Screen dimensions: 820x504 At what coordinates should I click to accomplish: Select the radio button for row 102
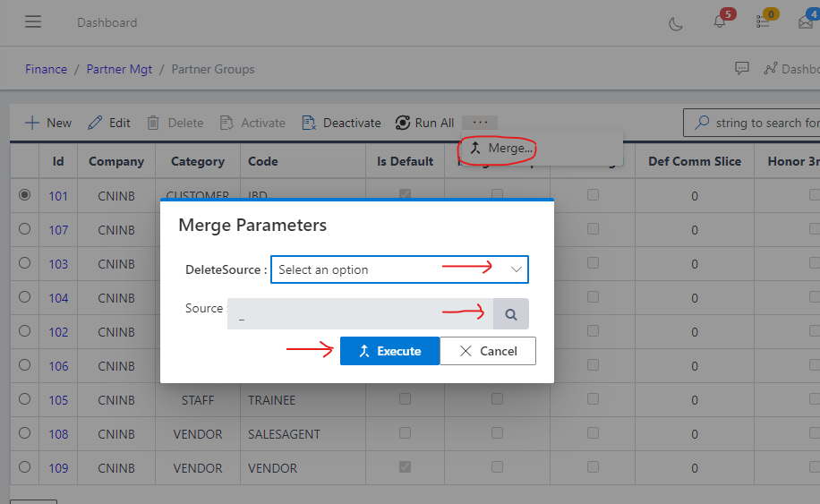(x=24, y=331)
